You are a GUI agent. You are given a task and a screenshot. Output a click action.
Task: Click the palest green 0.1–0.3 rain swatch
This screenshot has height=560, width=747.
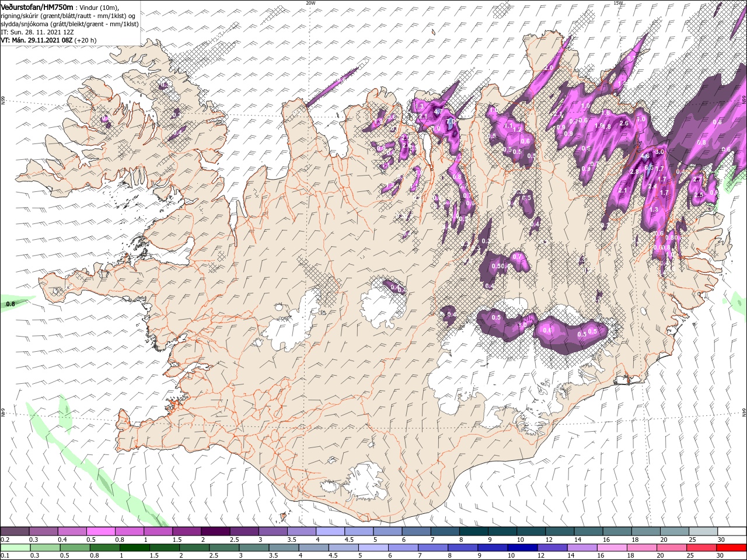point(15,548)
